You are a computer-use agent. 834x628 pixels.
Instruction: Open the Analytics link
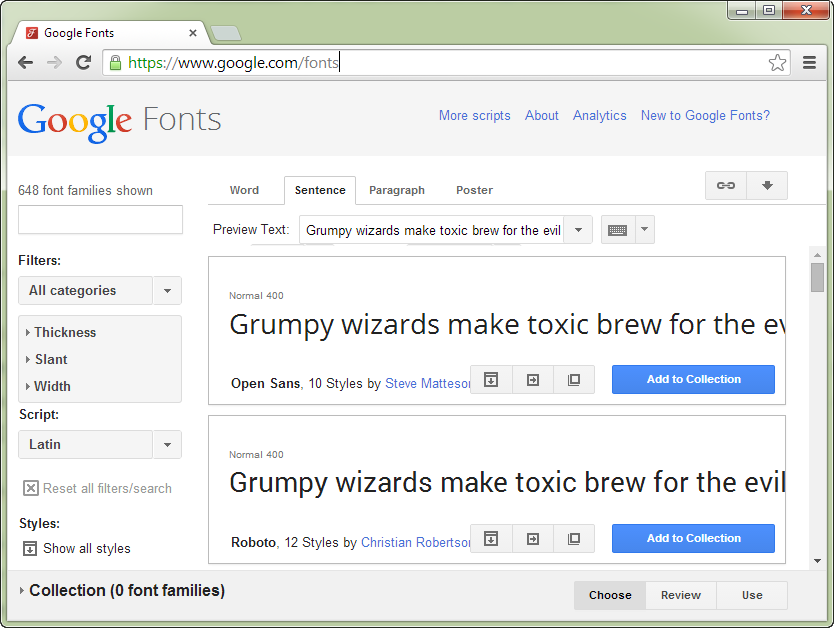pos(599,115)
